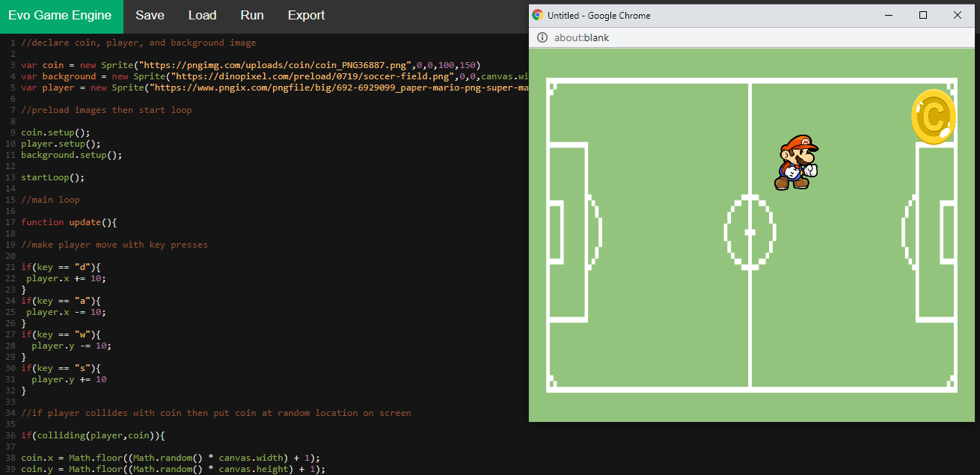
Task: Click the Export option
Action: 306,16
